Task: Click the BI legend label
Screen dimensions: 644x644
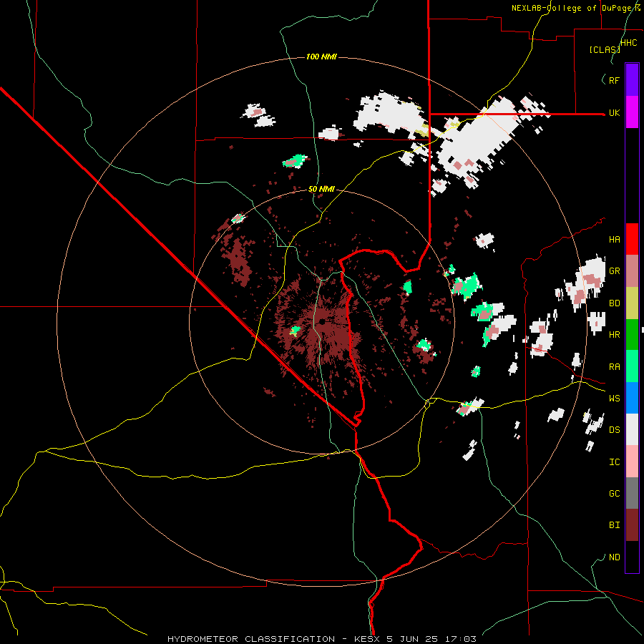Action: (x=614, y=525)
